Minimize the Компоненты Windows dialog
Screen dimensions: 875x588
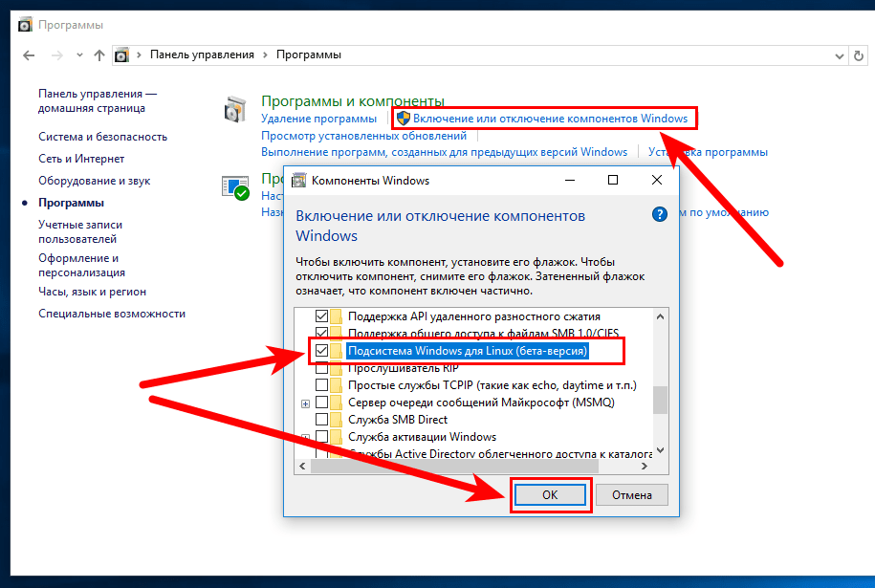click(570, 180)
